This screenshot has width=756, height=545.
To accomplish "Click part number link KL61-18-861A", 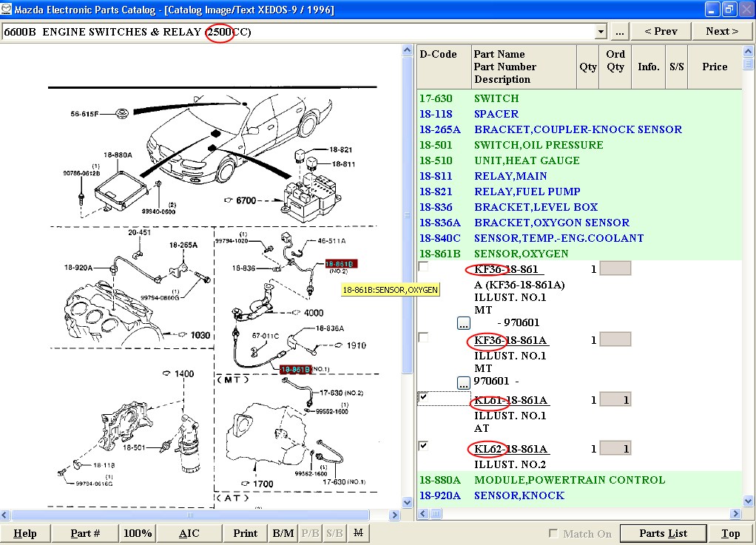I will click(x=510, y=401).
